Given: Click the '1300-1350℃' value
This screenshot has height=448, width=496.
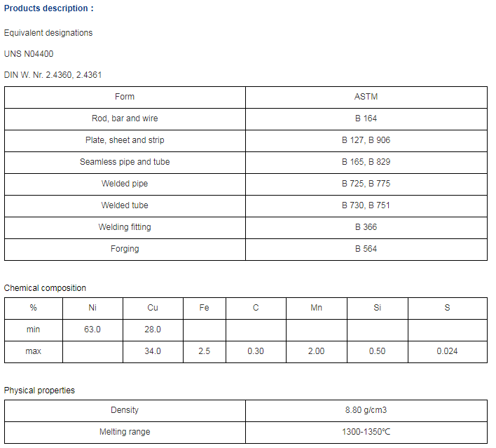Looking at the screenshot, I should pyautogui.click(x=366, y=432).
